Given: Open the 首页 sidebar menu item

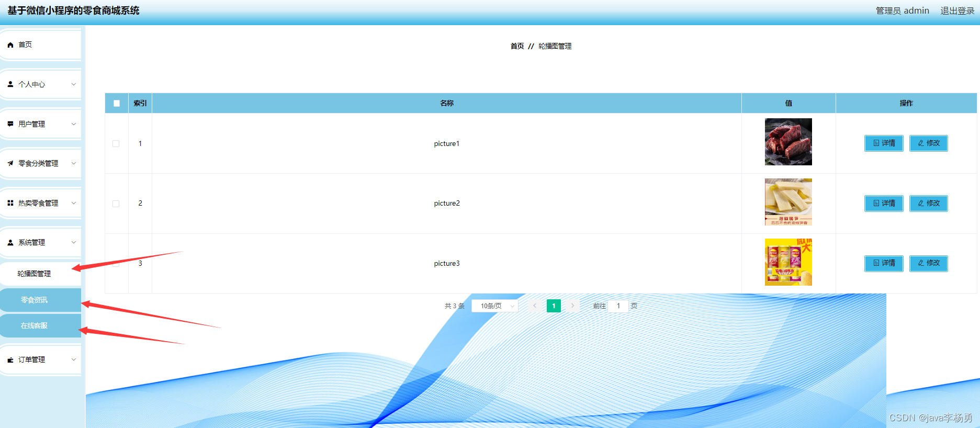Looking at the screenshot, I should tap(40, 45).
